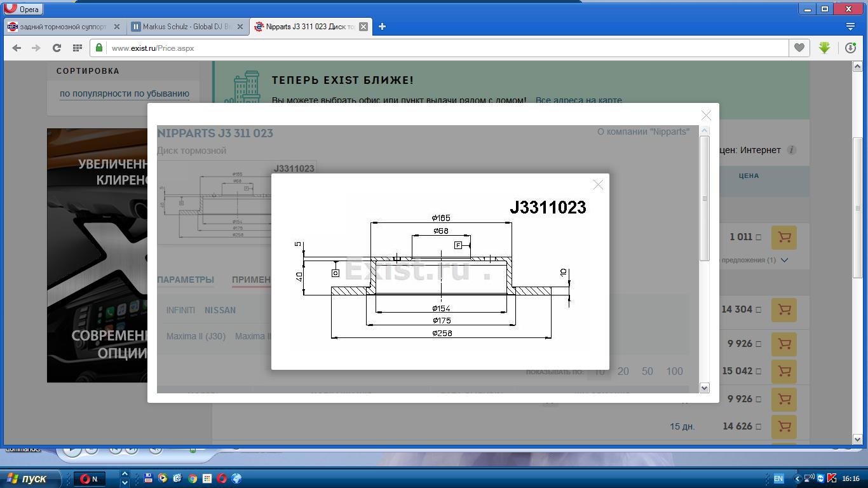
Task: Open sorting 'по популярности по убыванию' dropdown
Action: 125,93
